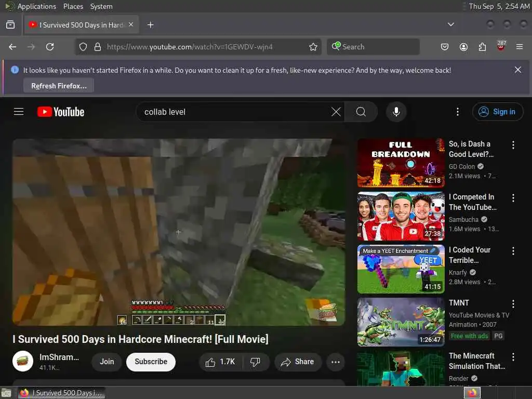This screenshot has width=532, height=399.
Task: Open the clock showing Thu Sep 5
Action: (x=499, y=6)
